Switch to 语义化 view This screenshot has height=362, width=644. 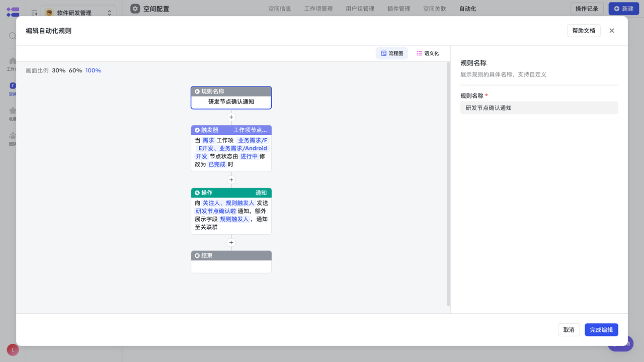click(x=428, y=53)
